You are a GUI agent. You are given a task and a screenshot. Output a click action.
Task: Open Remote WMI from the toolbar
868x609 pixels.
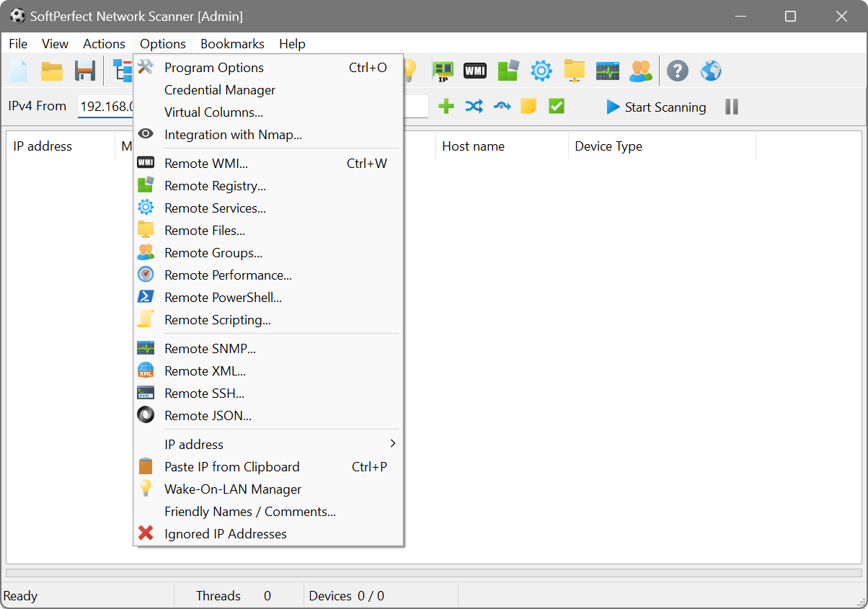pos(474,70)
